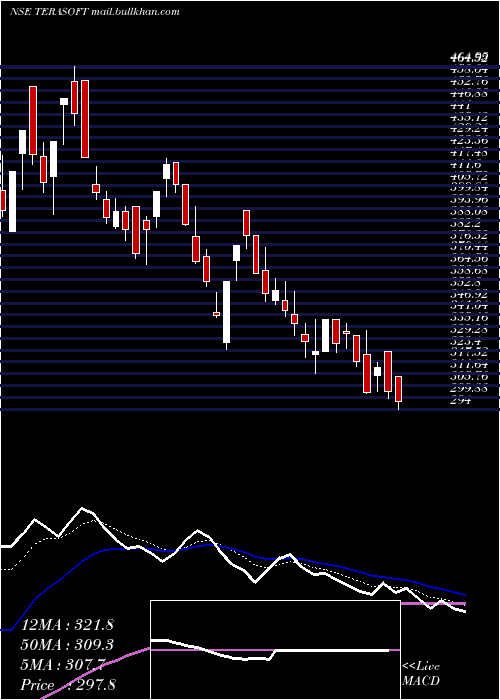500x700 pixels.
Task: Select the 12MA : 321.8 readout
Action: pyautogui.click(x=67, y=625)
